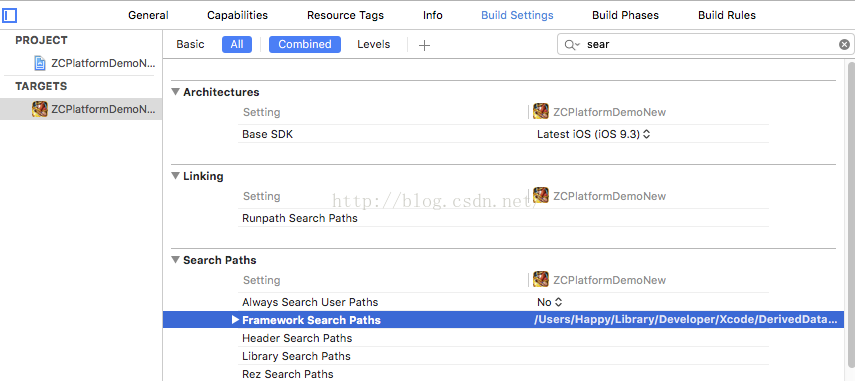Select the target app icon in sidebar

pyautogui.click(x=40, y=109)
